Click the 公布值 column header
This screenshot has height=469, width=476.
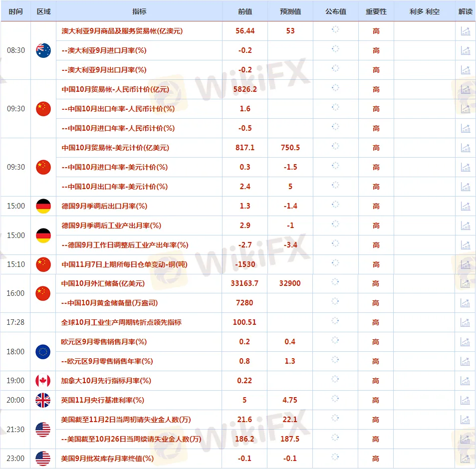tap(336, 11)
